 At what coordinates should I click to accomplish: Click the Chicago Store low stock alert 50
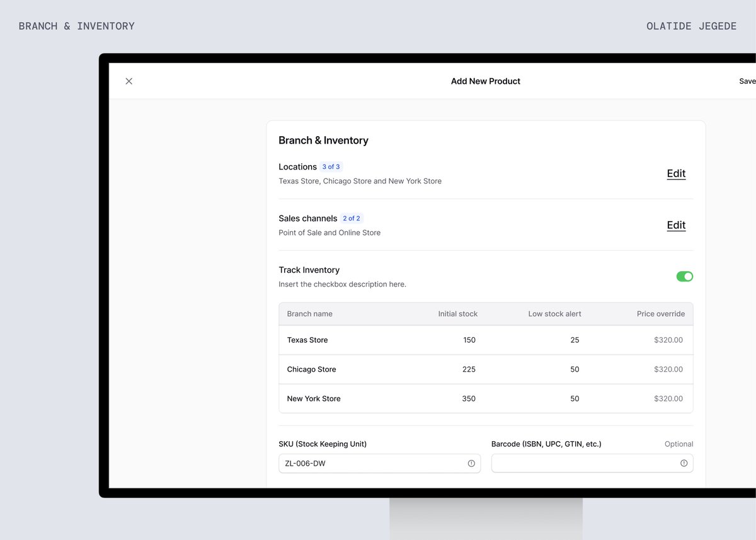click(x=575, y=369)
